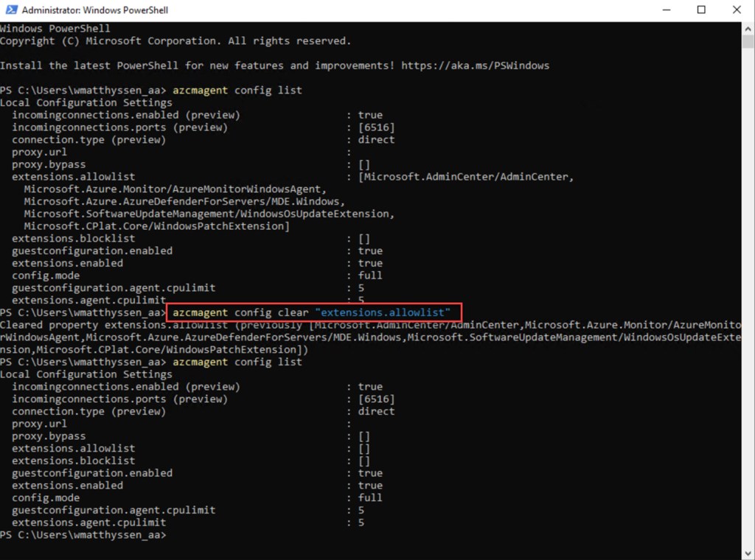This screenshot has width=755, height=560.
Task: Open the https://aka.ms/PSWindows link
Action: click(475, 66)
